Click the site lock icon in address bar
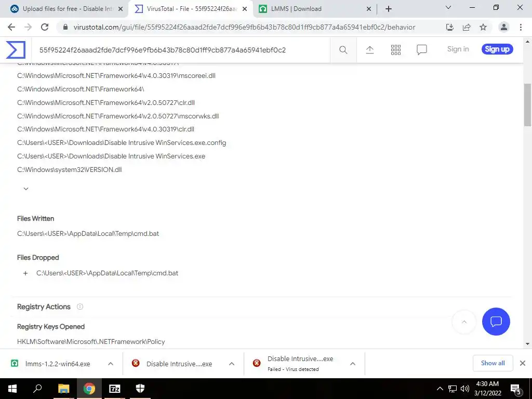 [x=65, y=27]
